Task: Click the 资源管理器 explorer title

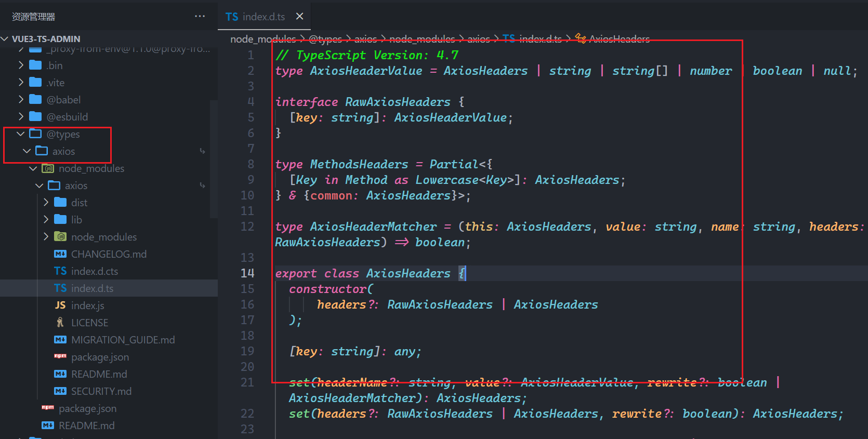Action: 33,17
